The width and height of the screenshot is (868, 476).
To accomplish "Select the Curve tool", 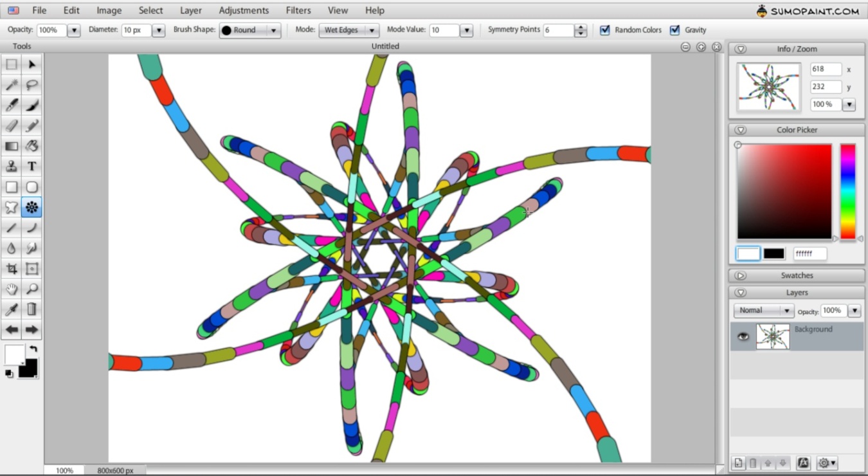I will point(32,228).
